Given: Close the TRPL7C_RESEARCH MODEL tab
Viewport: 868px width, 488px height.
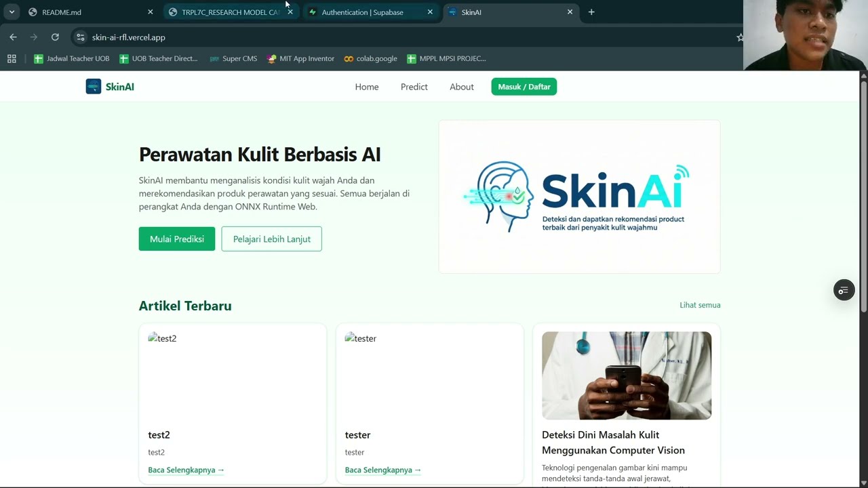Looking at the screenshot, I should pyautogui.click(x=290, y=12).
